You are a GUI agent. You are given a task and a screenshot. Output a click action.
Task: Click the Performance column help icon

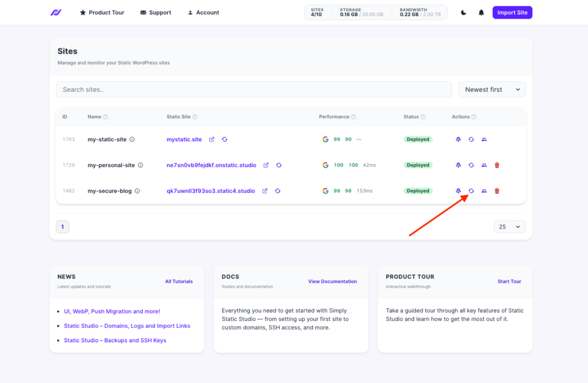[x=353, y=117]
